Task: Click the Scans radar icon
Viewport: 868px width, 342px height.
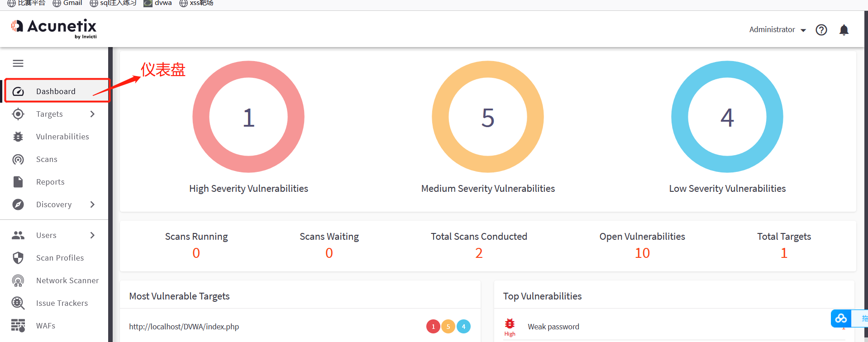Action: [x=18, y=159]
